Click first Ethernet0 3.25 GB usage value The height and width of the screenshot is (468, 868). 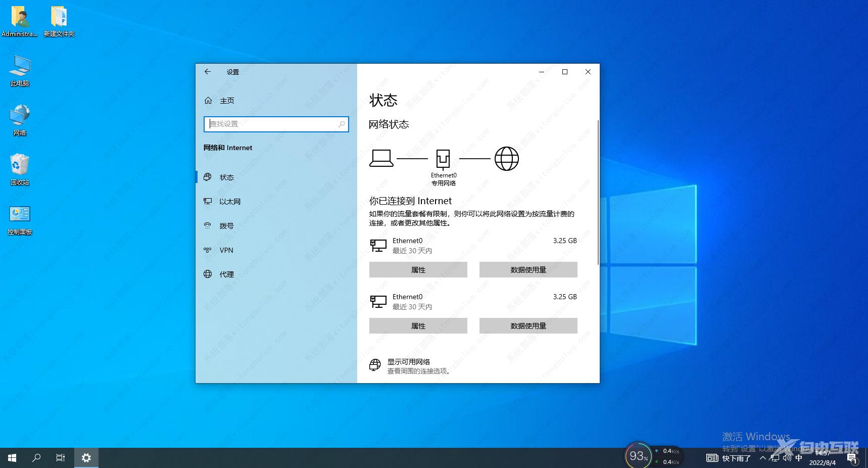tap(565, 241)
